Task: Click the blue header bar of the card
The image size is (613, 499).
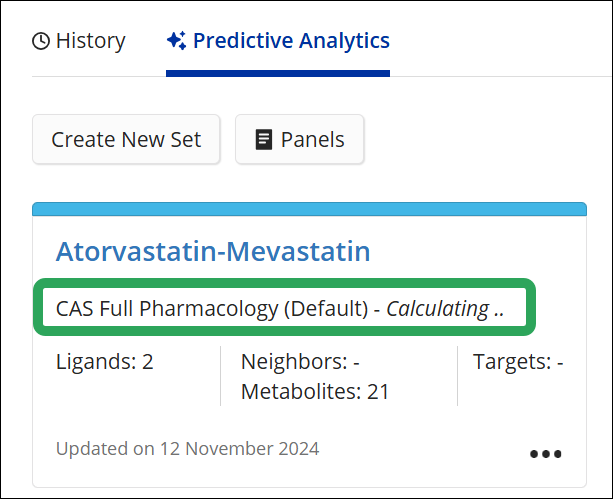Action: (x=309, y=209)
